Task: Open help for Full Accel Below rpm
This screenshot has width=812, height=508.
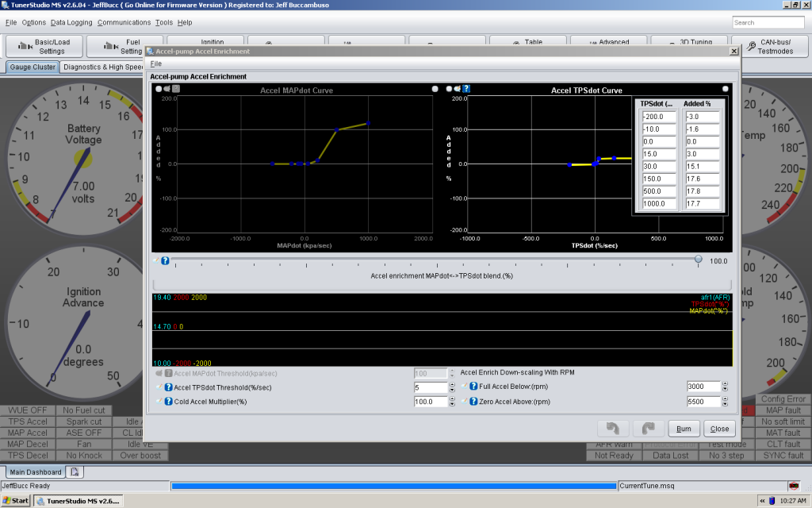Action: 473,387
